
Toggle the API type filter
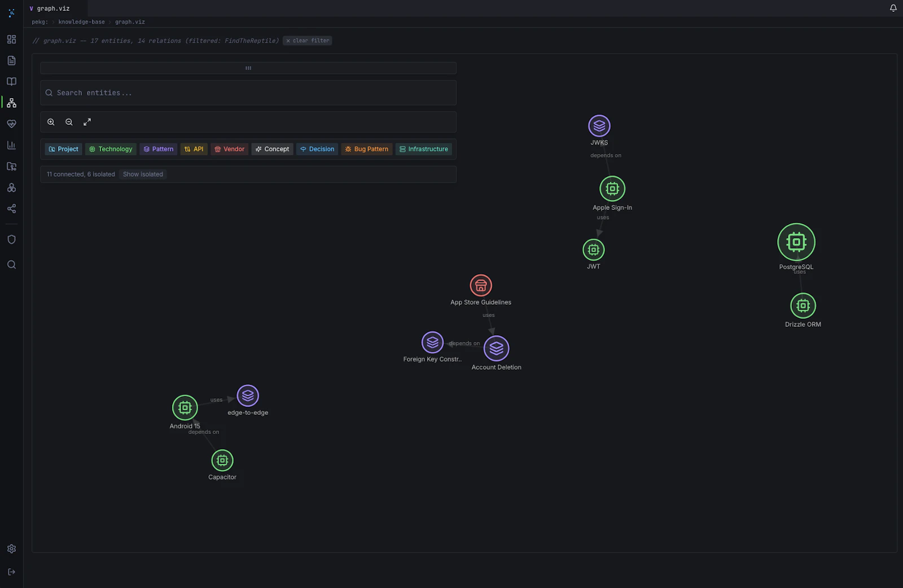194,149
